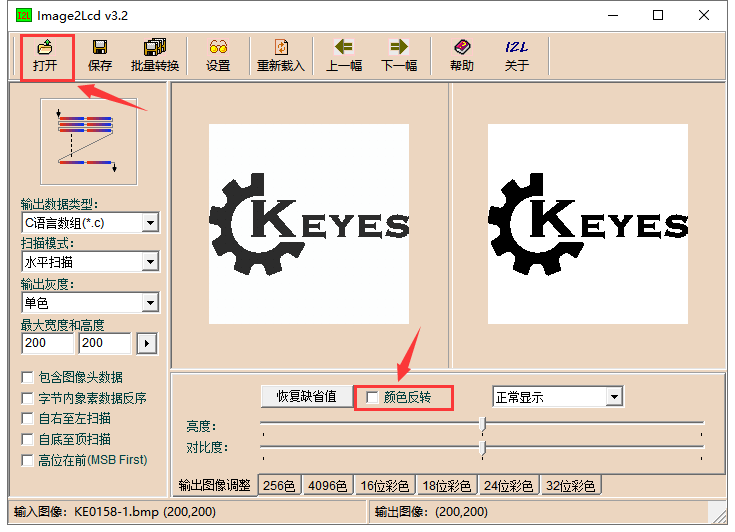Click the 恢复缺省值 restore defaults button
This screenshot has width=735, height=532.
coord(307,397)
